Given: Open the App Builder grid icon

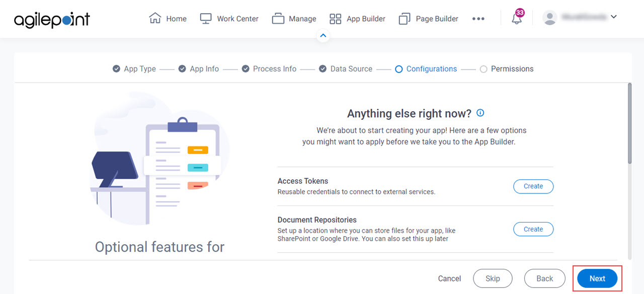Looking at the screenshot, I should coord(335,19).
